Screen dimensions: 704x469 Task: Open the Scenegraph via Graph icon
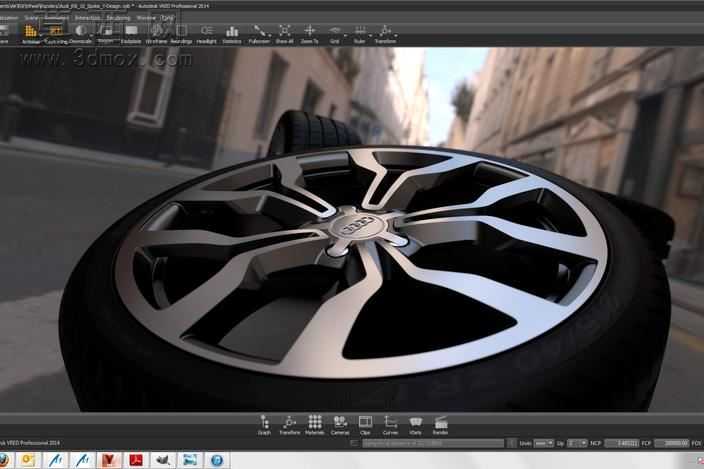pos(264,425)
